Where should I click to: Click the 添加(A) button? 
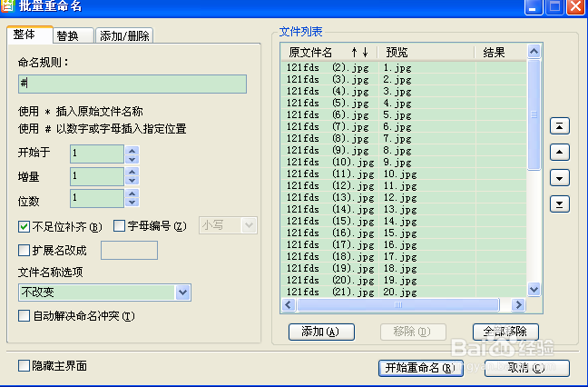click(x=321, y=332)
